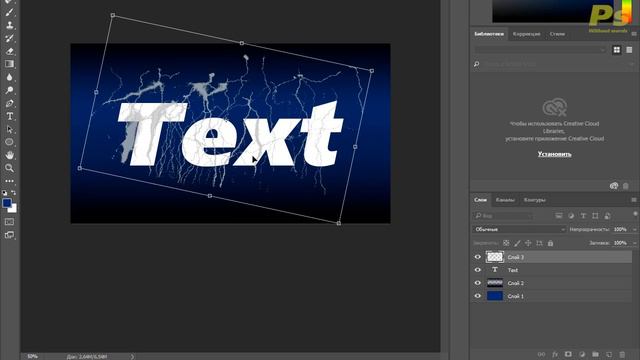
Task: Switch to the Библиотеки tab
Action: pyautogui.click(x=489, y=34)
